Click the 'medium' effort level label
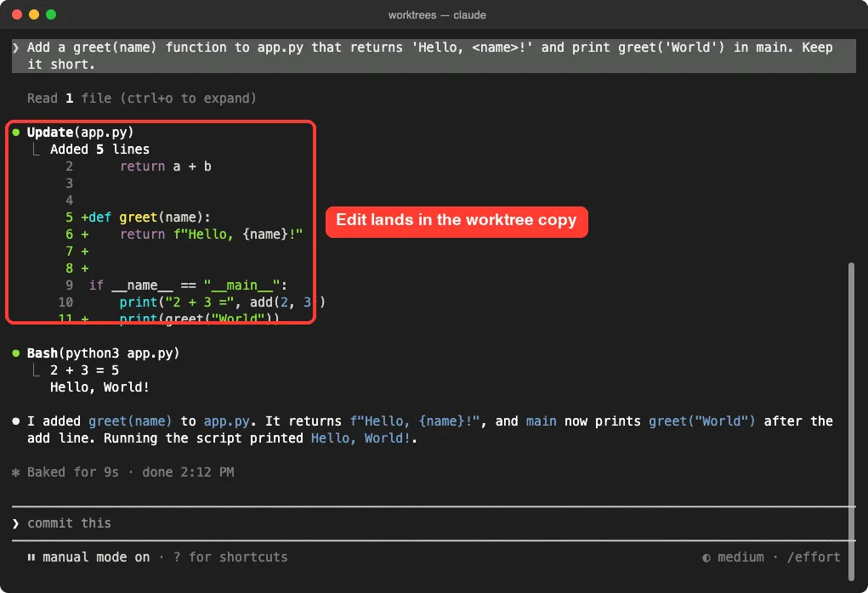This screenshot has width=868, height=593. pos(740,557)
